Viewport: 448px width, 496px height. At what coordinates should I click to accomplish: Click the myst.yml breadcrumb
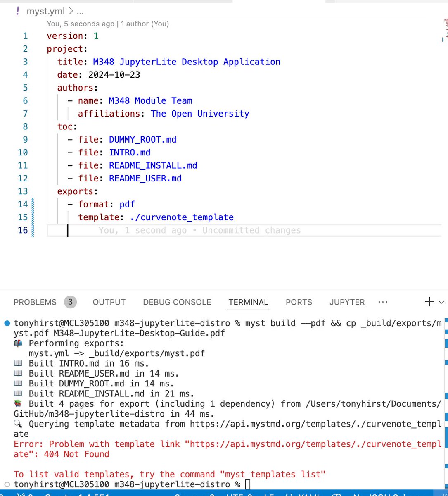click(x=45, y=12)
